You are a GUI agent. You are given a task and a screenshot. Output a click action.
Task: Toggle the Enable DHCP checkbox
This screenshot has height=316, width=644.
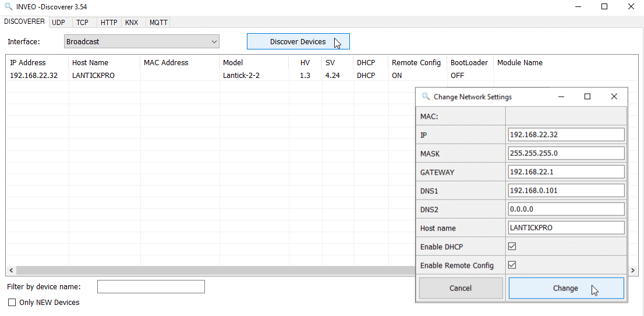(x=512, y=247)
